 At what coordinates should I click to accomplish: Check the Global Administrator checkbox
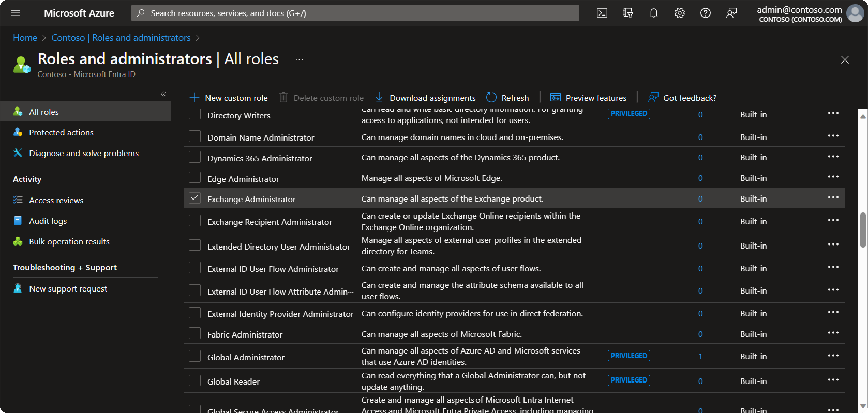point(194,356)
